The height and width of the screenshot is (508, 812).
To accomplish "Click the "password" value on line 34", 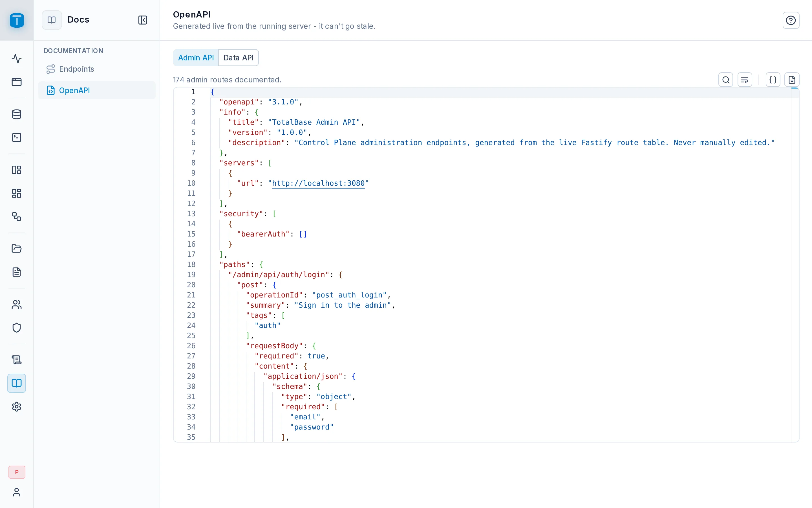I will click(x=312, y=427).
